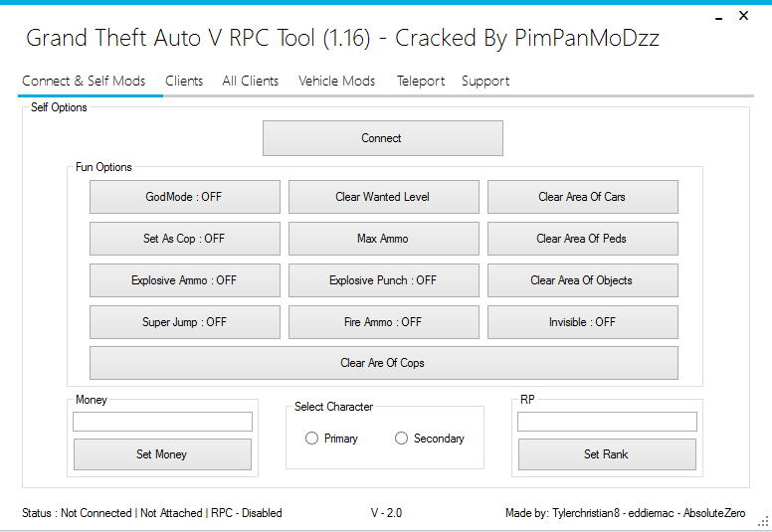Screen dimensions: 772x532
Task: Click Clear Wanted Level
Action: click(384, 197)
